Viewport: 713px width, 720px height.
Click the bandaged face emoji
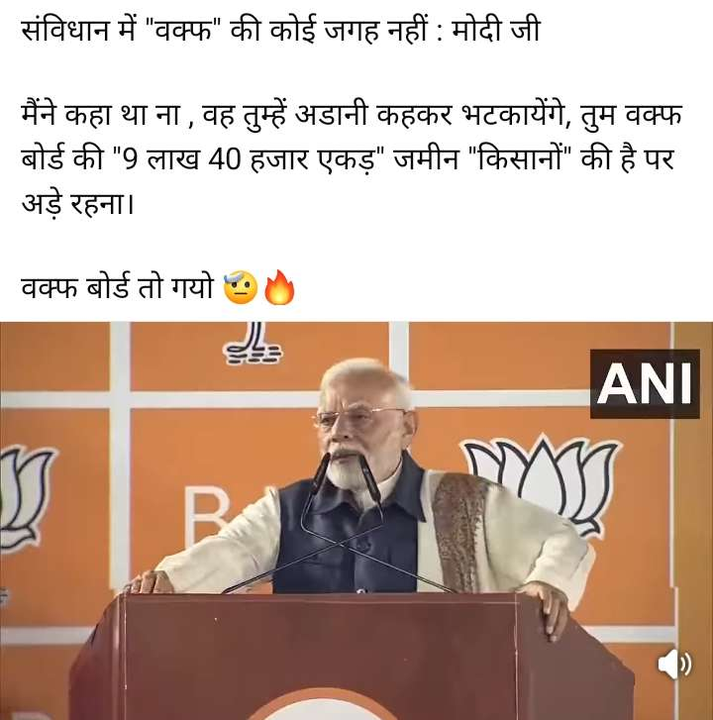tap(240, 288)
